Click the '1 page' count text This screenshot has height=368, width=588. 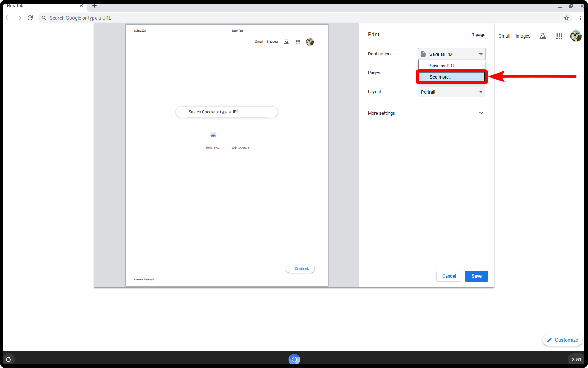[479, 35]
